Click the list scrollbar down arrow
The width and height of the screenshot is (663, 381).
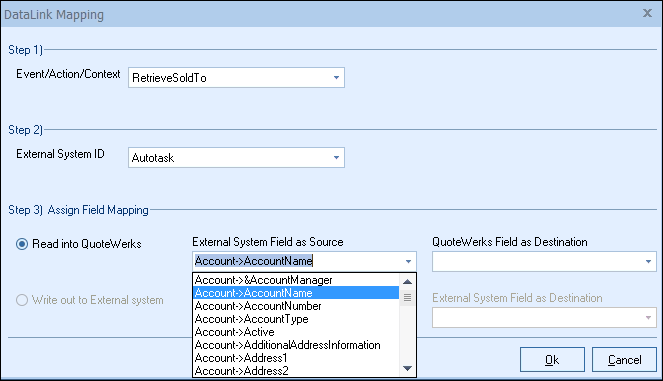[407, 368]
